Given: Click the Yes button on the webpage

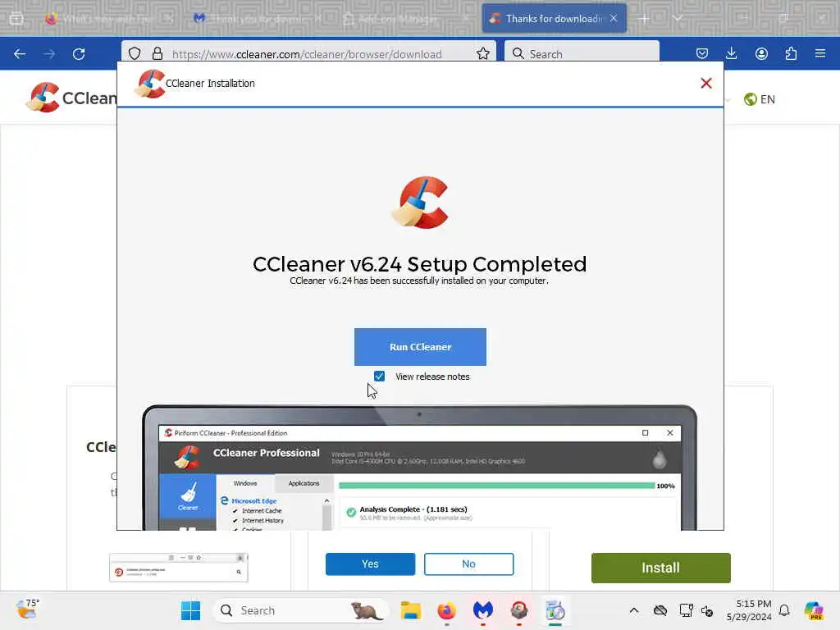Looking at the screenshot, I should (x=370, y=564).
